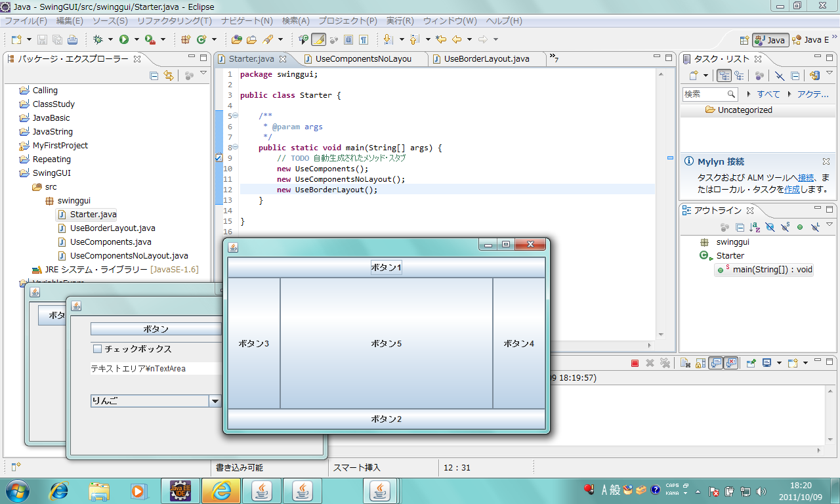This screenshot has width=840, height=504.
Task: Open the りんご combo box dropdown
Action: pyautogui.click(x=215, y=401)
